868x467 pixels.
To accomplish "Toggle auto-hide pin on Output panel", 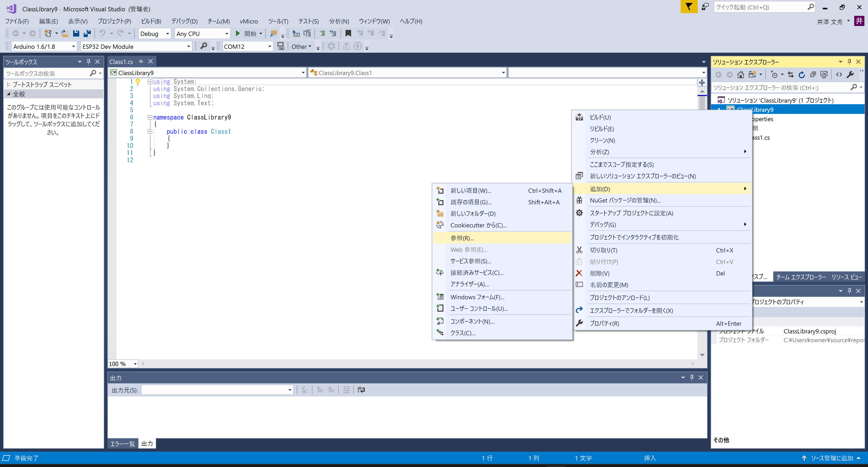I will coord(691,377).
